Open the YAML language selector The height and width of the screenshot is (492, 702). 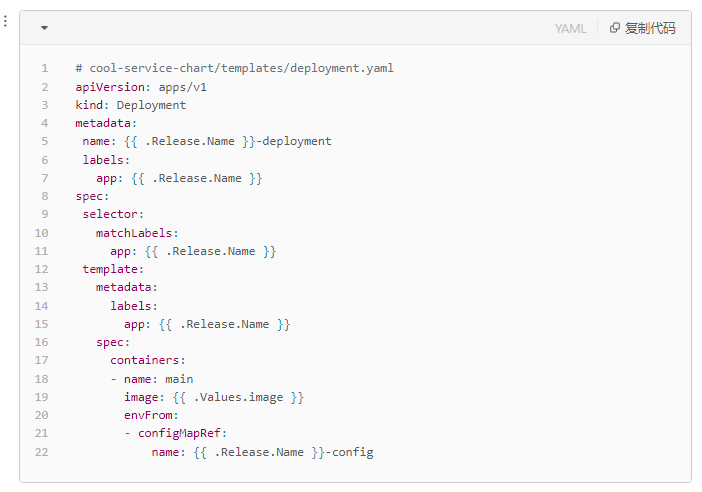(x=570, y=29)
